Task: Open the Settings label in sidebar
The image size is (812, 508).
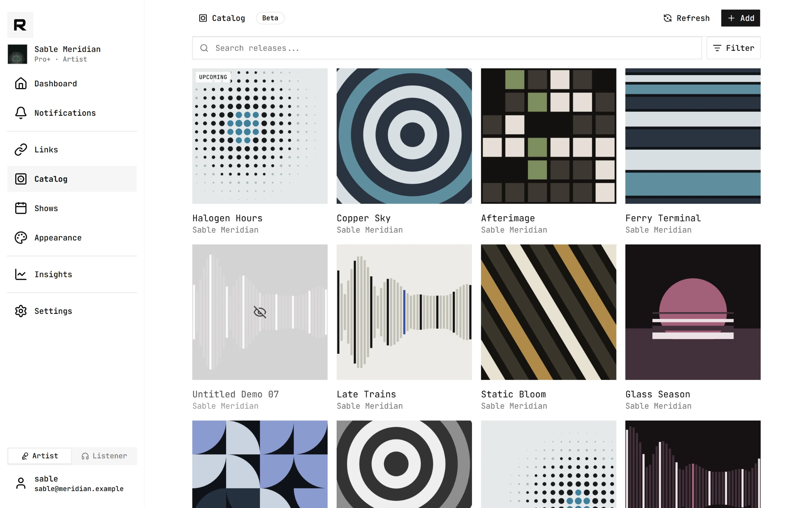Action: pos(53,311)
